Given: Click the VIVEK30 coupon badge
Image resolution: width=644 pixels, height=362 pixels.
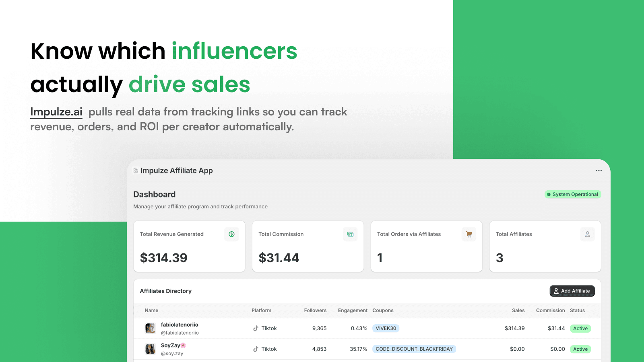Looking at the screenshot, I should (386, 328).
